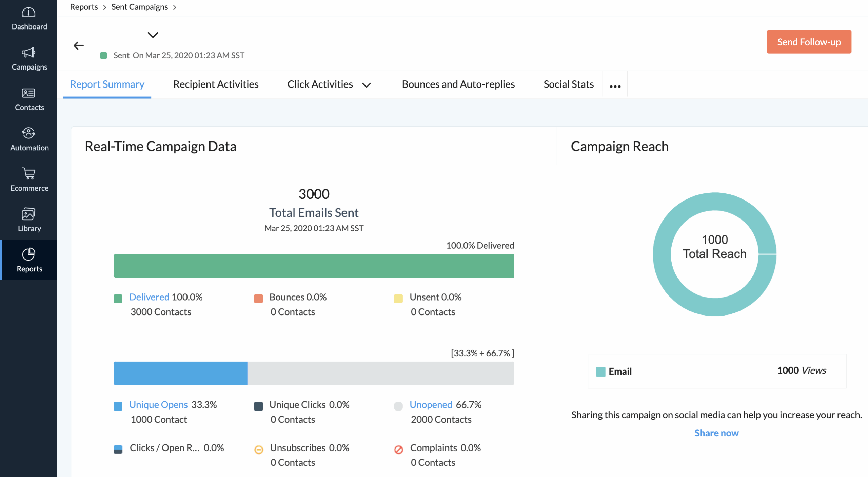Open the Automation section
Screen dimensions: 868x477
29,139
